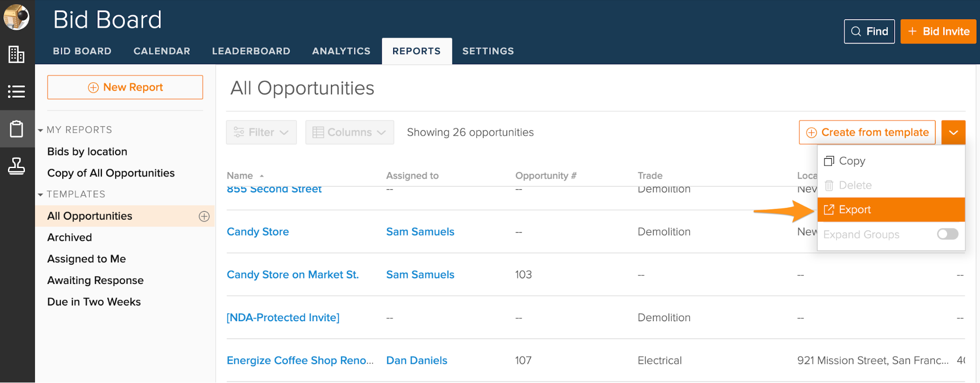Select the clipboard icon in the left sidebar
Image resolution: width=980 pixels, height=383 pixels.
point(16,129)
